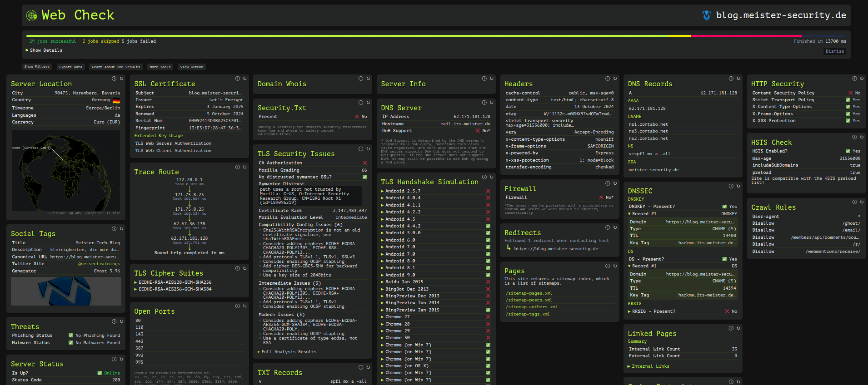Refresh the Social Tags card

click(x=121, y=229)
